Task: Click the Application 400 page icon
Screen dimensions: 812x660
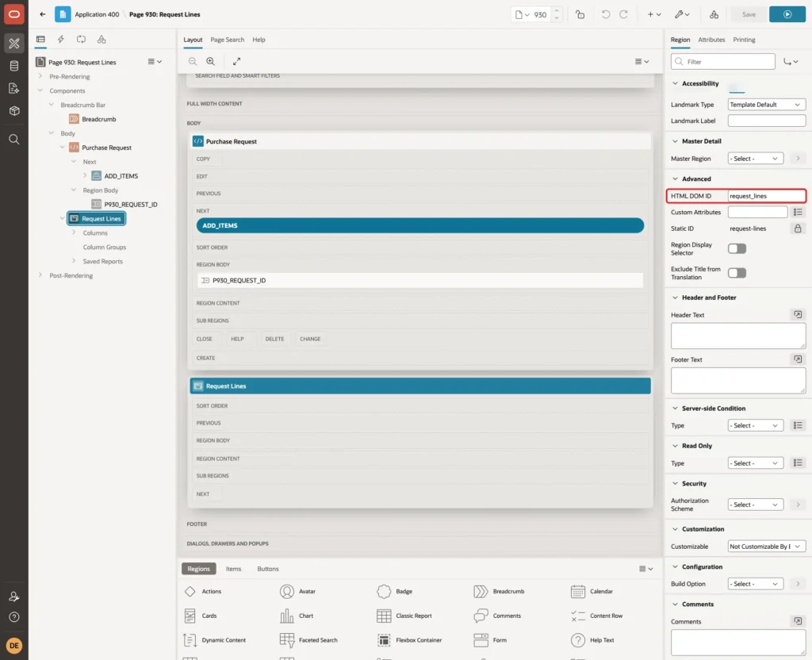Action: [x=63, y=14]
